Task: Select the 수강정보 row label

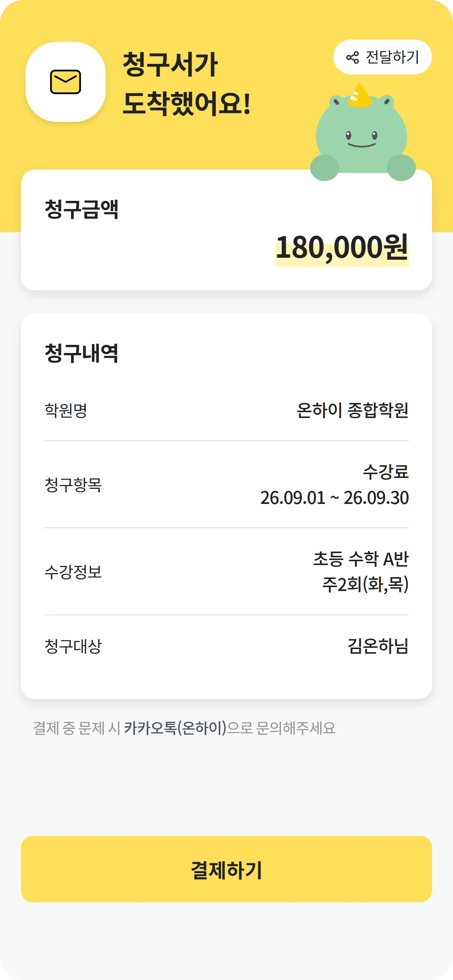Action: pyautogui.click(x=73, y=572)
